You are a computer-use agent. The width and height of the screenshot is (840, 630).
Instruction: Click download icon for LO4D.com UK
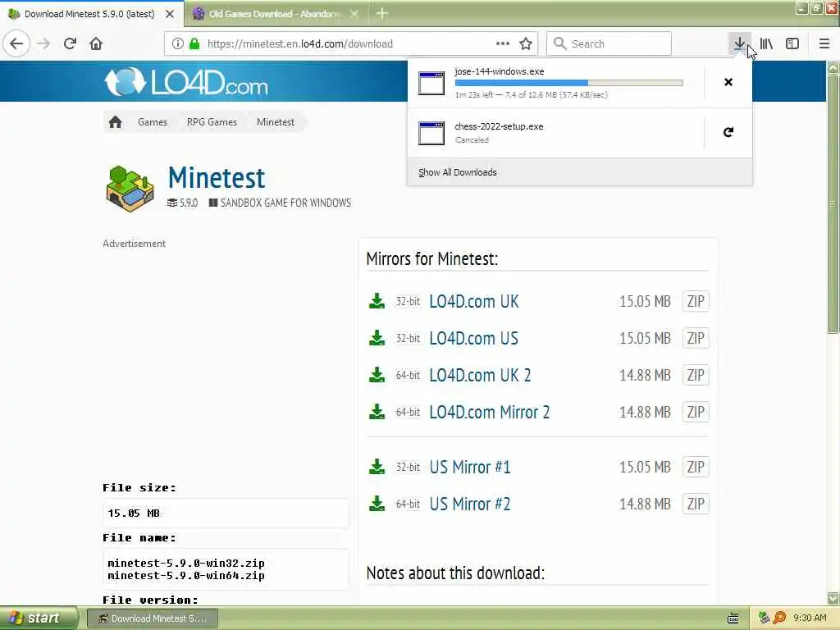click(x=377, y=301)
